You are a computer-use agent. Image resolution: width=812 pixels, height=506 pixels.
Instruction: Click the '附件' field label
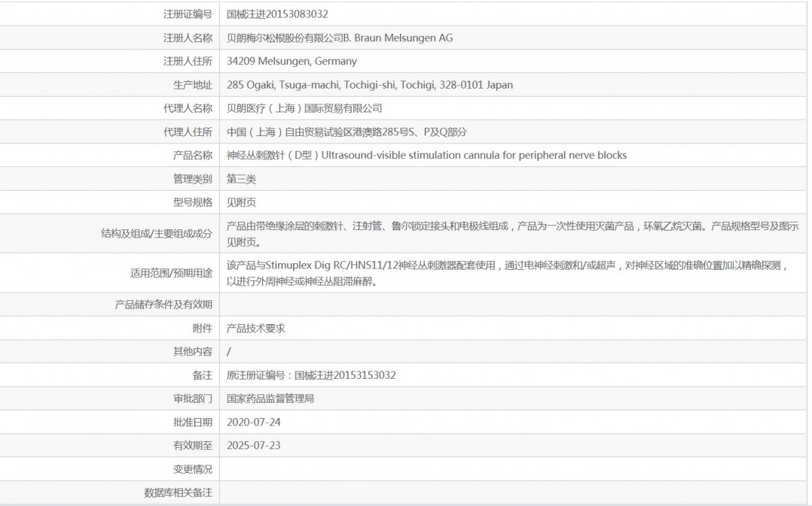pyautogui.click(x=202, y=328)
